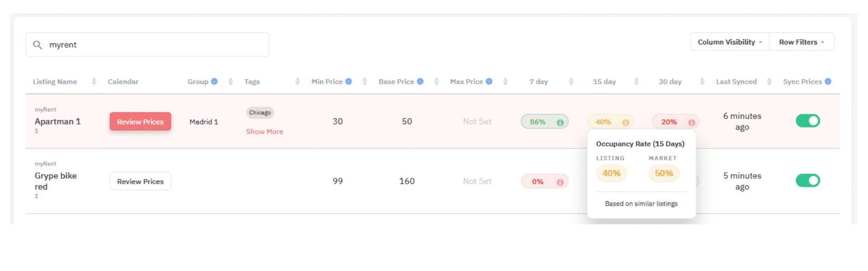Click the 6 minutes ago sync time
This screenshot has width=868, height=271.
742,121
